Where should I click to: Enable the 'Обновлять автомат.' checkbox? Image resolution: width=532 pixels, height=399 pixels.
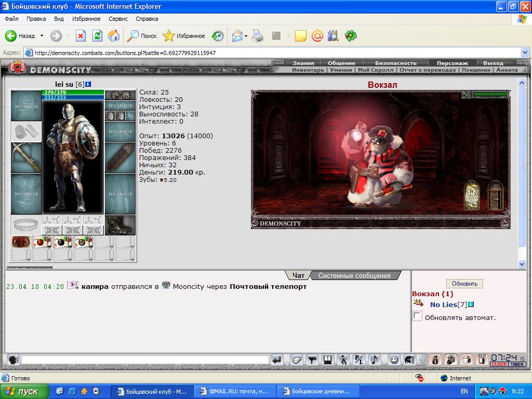(x=417, y=316)
